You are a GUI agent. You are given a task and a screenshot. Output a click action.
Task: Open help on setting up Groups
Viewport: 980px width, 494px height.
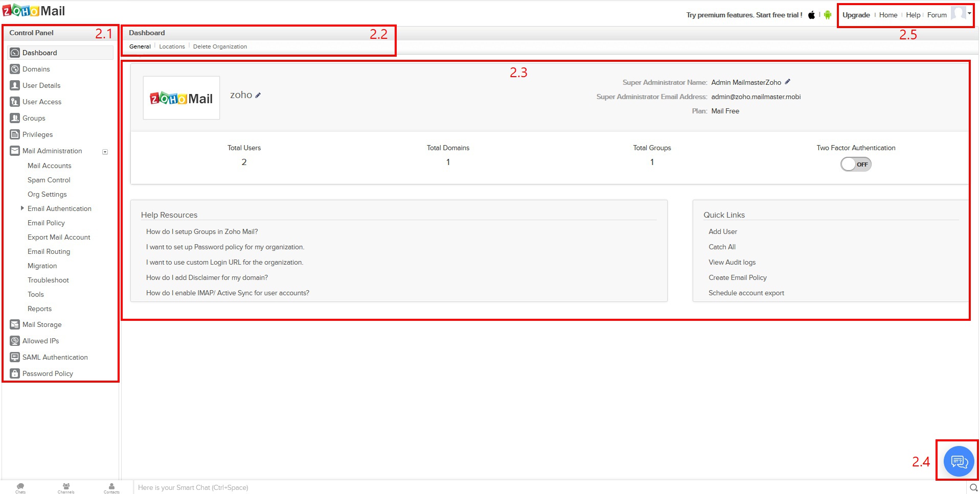point(202,231)
